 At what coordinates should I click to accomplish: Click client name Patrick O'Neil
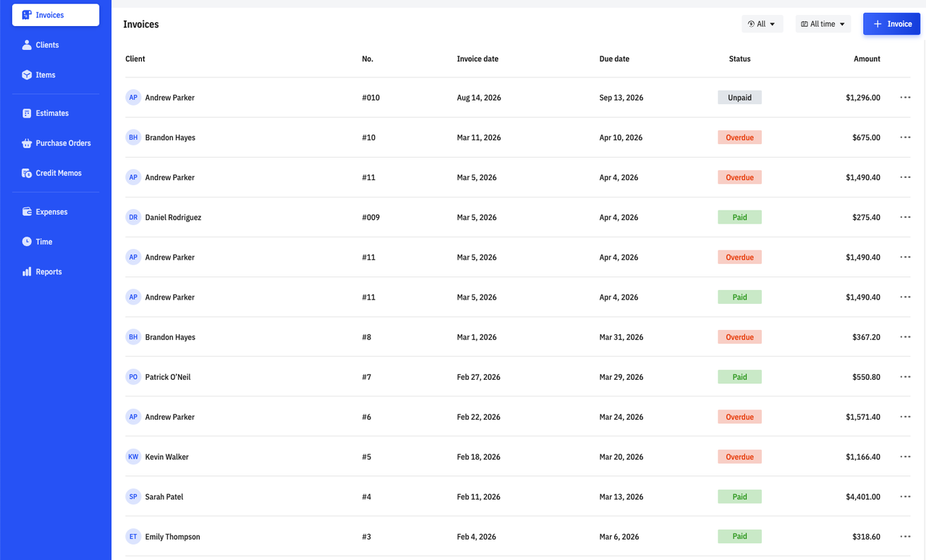tap(168, 377)
